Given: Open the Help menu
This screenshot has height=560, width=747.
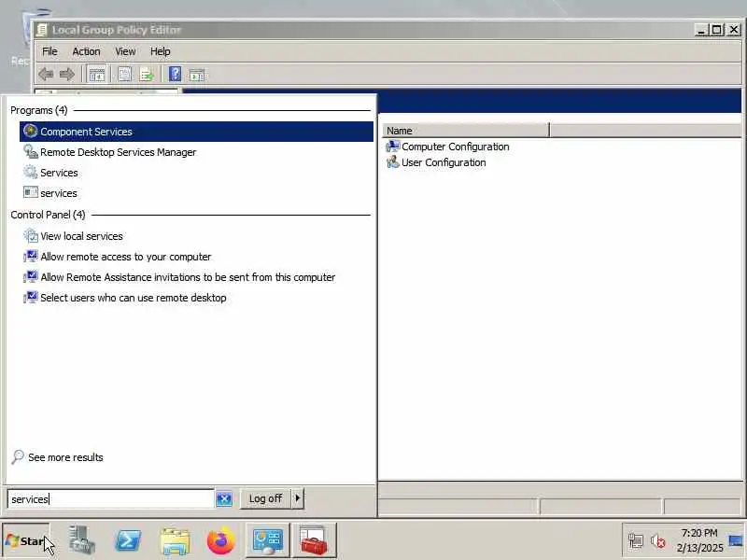Looking at the screenshot, I should pos(161,51).
